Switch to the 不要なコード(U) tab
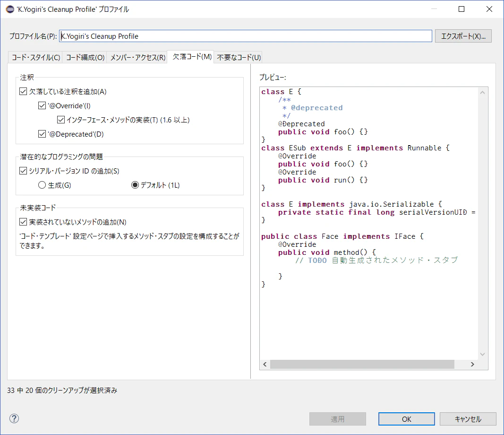This screenshot has height=435, width=504. pyautogui.click(x=239, y=58)
